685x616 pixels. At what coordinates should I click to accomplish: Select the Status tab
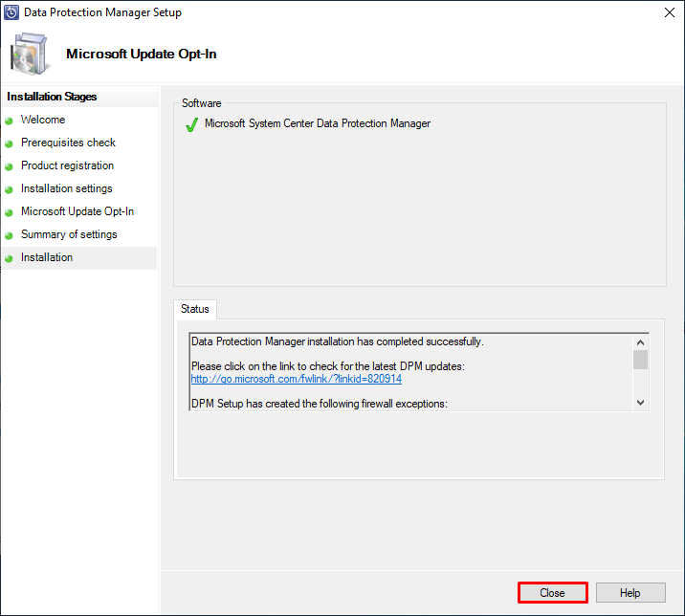point(195,309)
